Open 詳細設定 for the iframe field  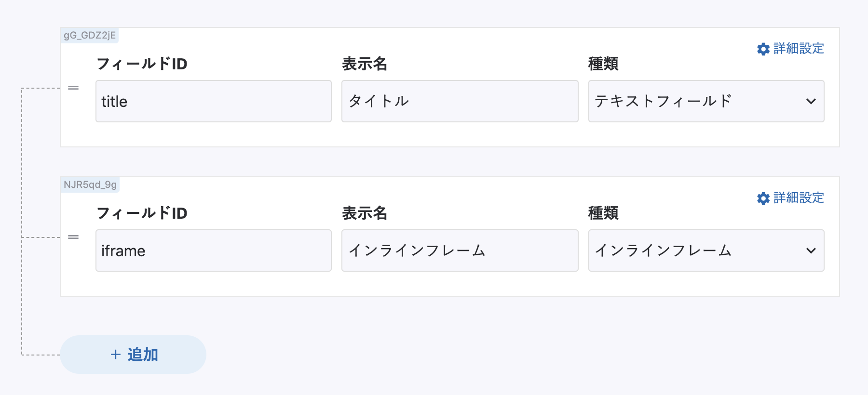(798, 198)
